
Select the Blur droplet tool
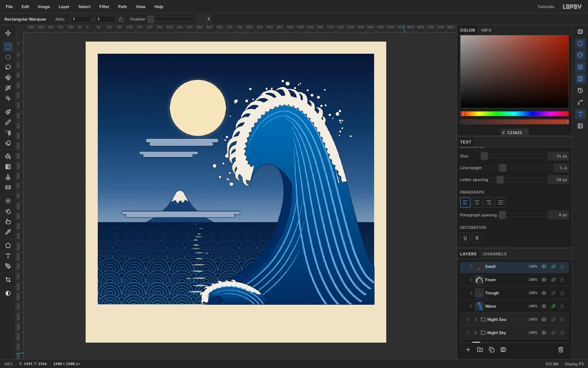pos(8,211)
